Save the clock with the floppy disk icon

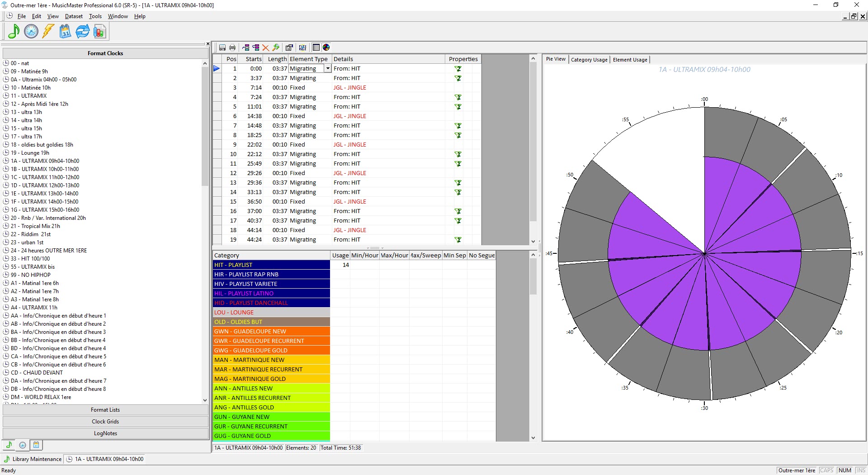[222, 47]
